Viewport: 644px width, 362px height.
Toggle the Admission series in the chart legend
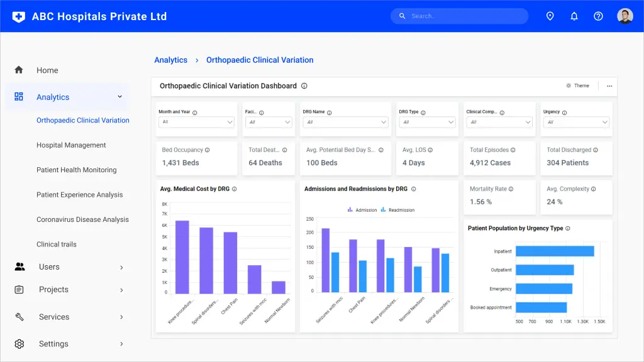(364, 210)
